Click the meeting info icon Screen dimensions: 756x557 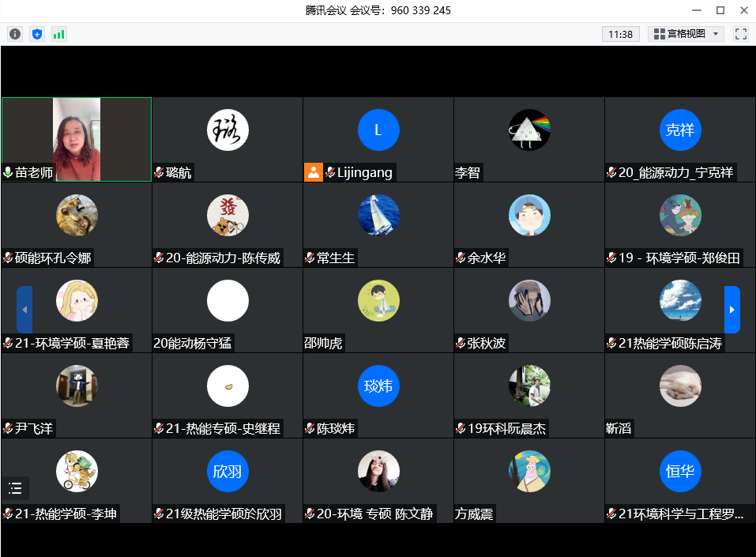pos(15,34)
